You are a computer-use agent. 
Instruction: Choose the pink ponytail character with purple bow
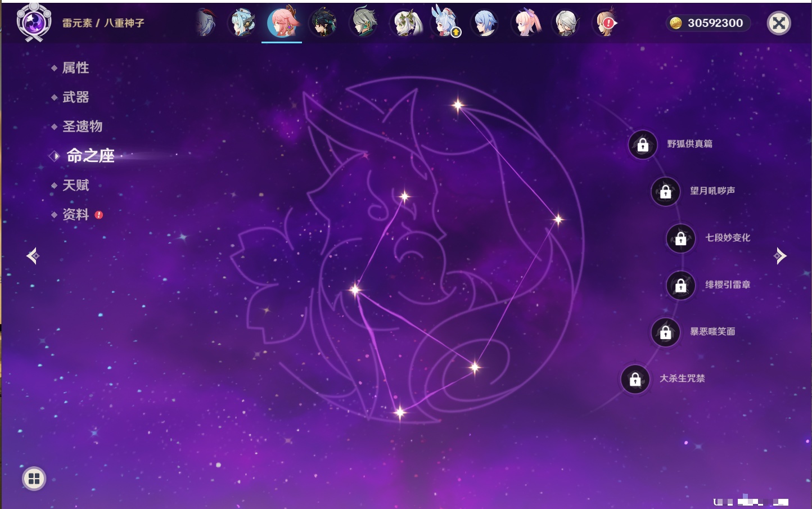(526, 23)
